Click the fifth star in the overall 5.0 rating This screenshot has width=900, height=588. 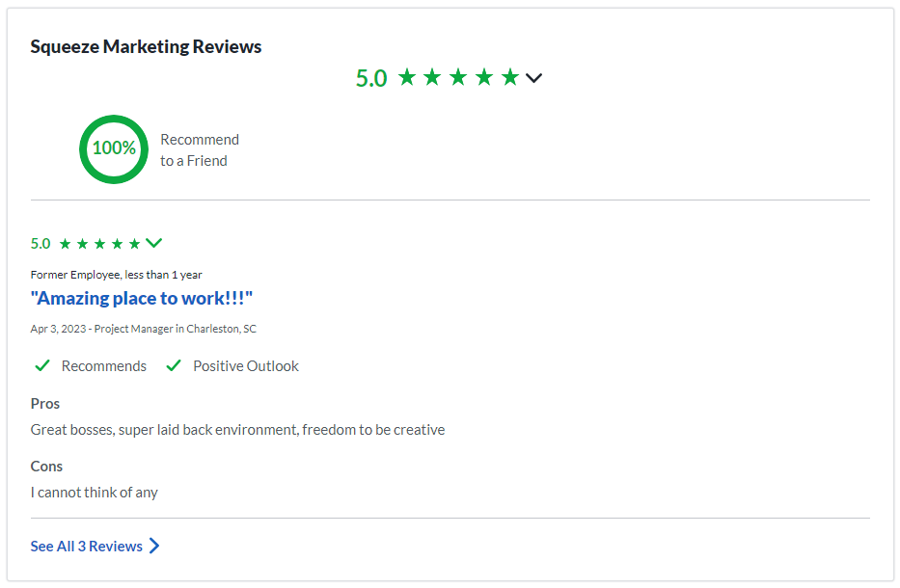pos(510,78)
